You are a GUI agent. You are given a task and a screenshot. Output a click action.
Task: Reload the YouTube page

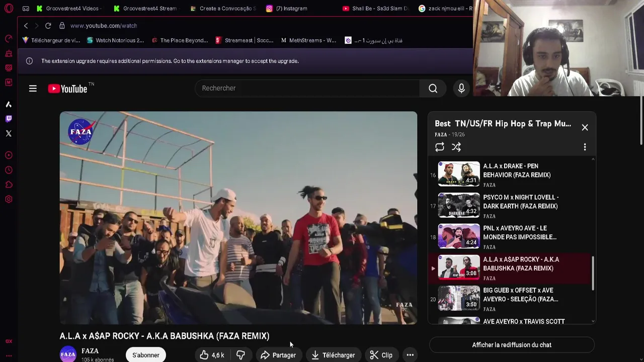click(48, 26)
